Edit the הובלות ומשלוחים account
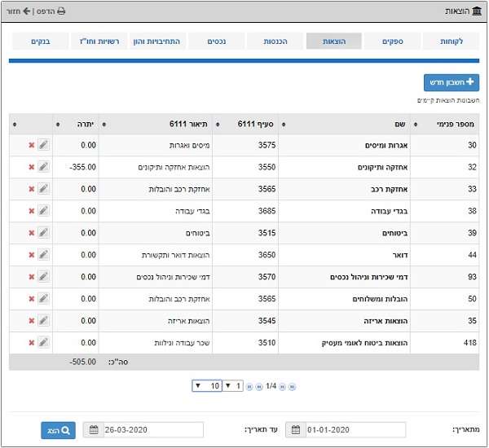This screenshot has height=448, width=489. click(43, 299)
